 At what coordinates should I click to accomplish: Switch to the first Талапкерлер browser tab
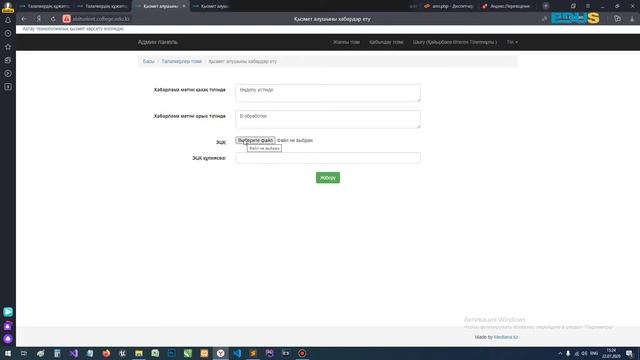tap(45, 6)
